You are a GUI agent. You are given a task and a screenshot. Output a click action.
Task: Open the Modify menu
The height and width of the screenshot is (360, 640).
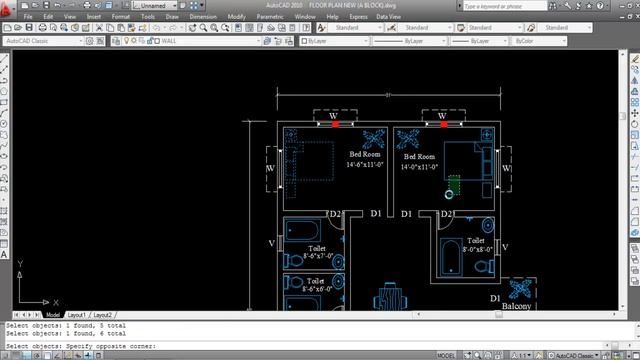click(x=236, y=17)
